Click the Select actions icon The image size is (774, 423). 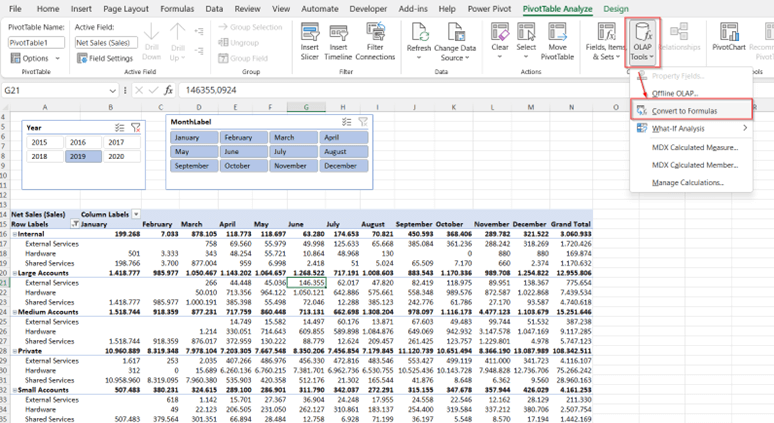tap(526, 32)
